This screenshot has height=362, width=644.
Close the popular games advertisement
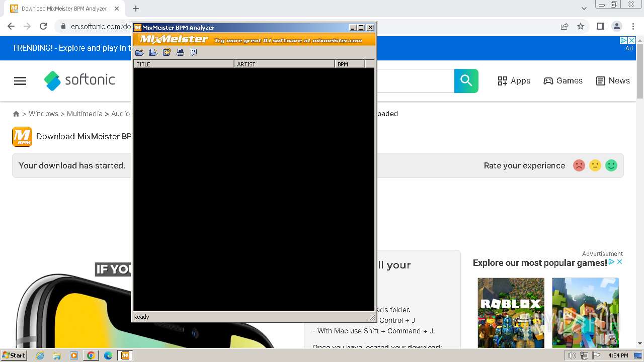(x=620, y=262)
